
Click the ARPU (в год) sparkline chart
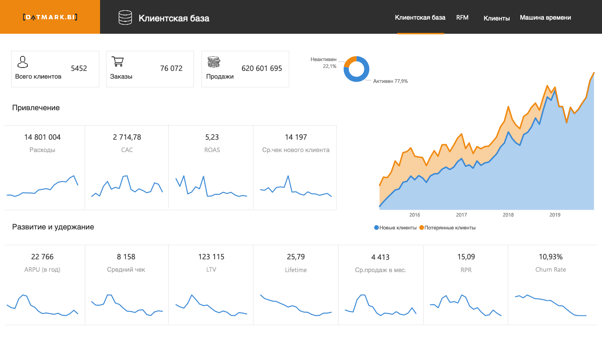pos(42,305)
